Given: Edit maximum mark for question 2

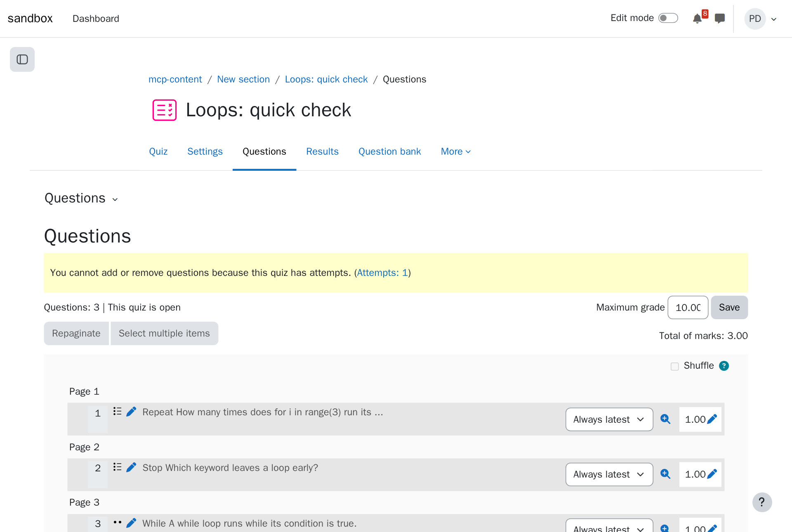Looking at the screenshot, I should (x=712, y=474).
